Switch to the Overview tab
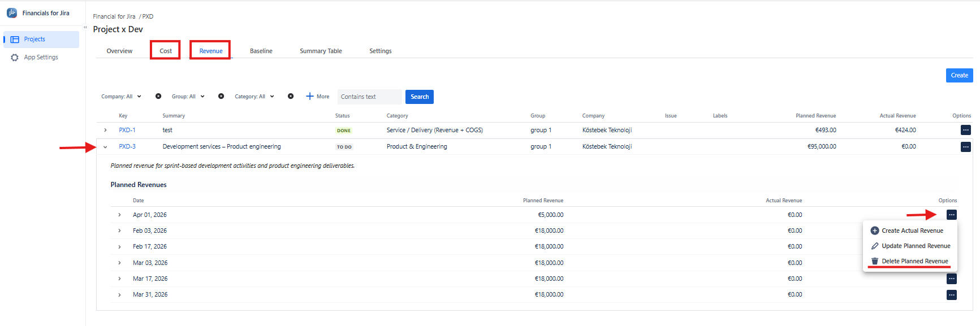The image size is (980, 326). [x=119, y=51]
